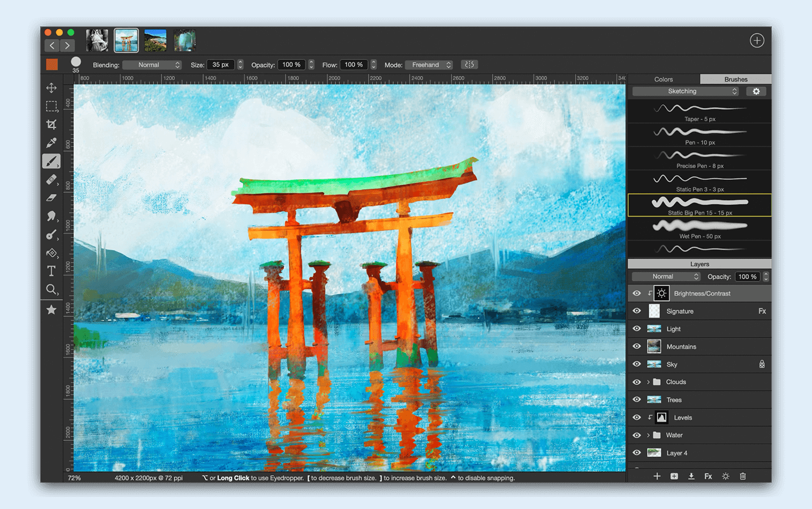The image size is (812, 509).
Task: Switch to the Brushes tab
Action: tap(736, 79)
